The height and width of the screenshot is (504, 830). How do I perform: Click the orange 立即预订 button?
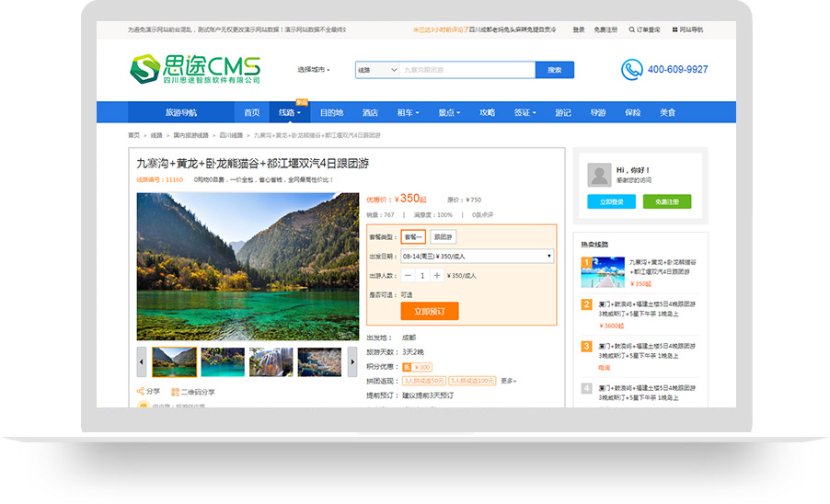[430, 311]
